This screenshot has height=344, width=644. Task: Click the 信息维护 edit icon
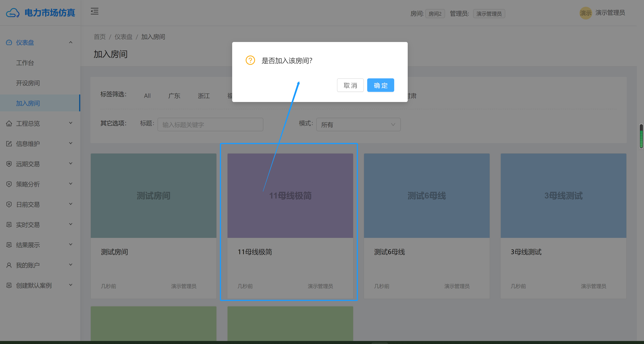click(x=9, y=144)
